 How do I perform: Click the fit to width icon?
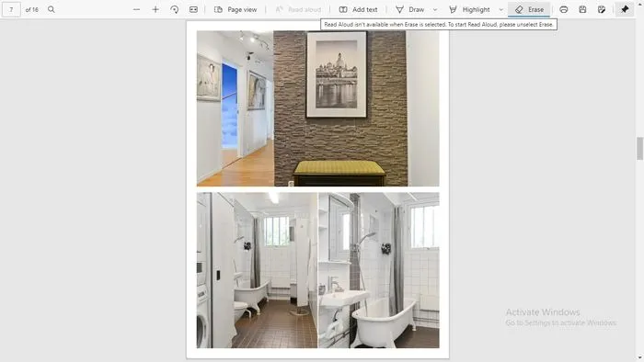tap(193, 9)
